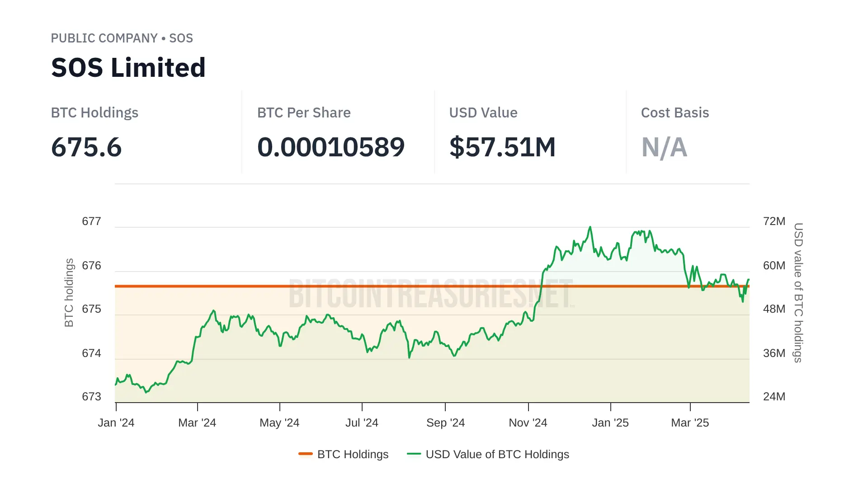The width and height of the screenshot is (868, 488).
Task: Click the 677 left axis label
Action: pos(91,221)
